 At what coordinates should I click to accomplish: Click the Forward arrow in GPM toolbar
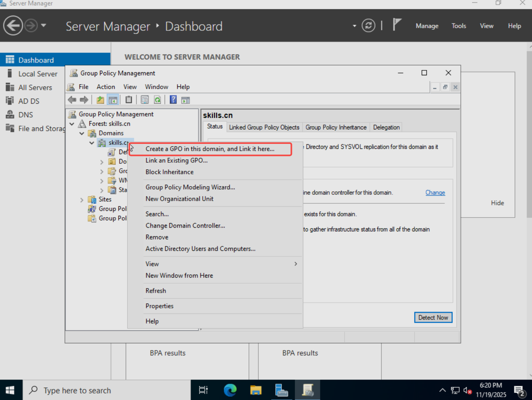[x=84, y=100]
